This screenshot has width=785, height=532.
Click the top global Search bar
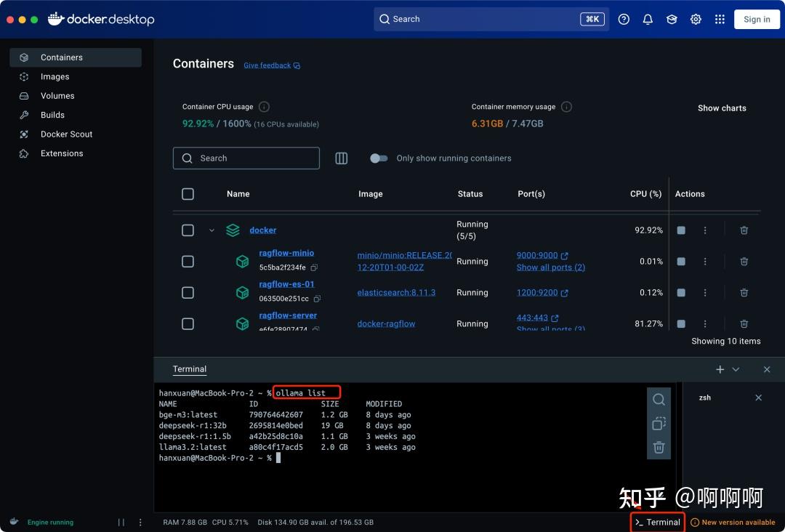491,19
